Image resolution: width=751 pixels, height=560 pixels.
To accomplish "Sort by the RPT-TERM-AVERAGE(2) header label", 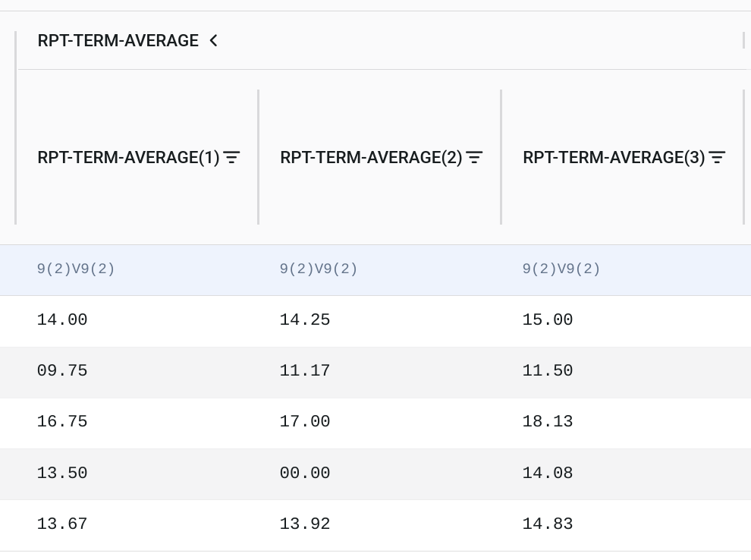I will point(371,157).
